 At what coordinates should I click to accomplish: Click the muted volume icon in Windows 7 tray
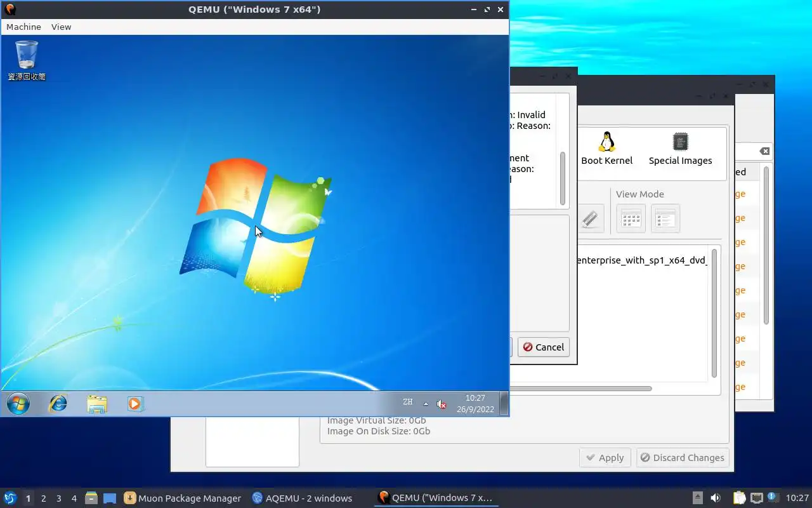pos(442,404)
